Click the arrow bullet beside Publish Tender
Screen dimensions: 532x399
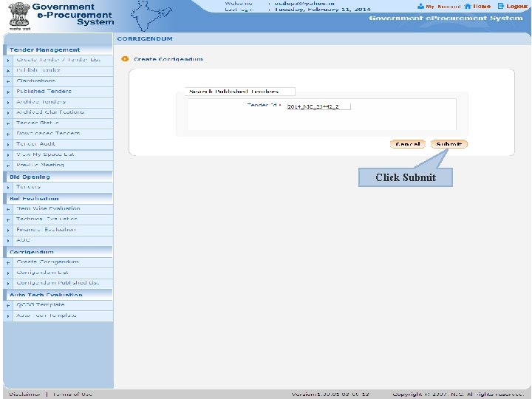coord(8,71)
